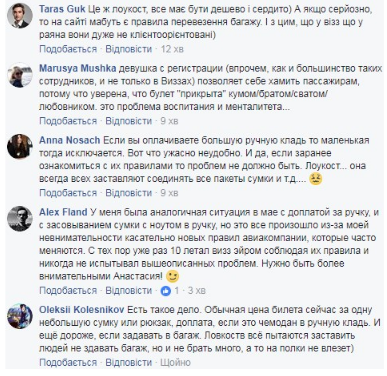Image resolution: width=387 pixels, height=376 pixels.
Task: Reply to Marusya Mushka's comment via Відповісти
Action: pyautogui.click(x=129, y=121)
